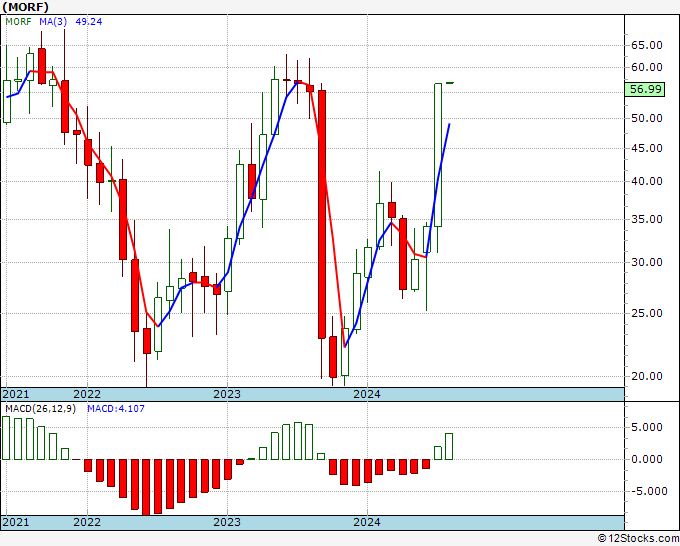Click the 56.99 current price label
The width and height of the screenshot is (680, 546).
[x=644, y=89]
